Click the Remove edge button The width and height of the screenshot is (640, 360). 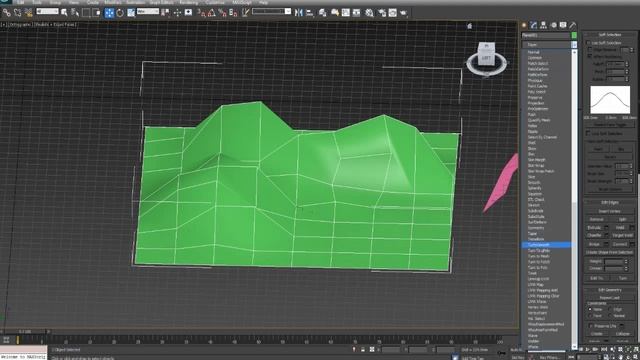(596, 219)
